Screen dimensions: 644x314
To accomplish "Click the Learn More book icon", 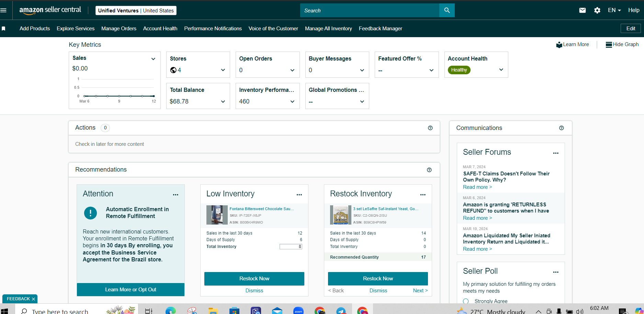I will [x=559, y=45].
